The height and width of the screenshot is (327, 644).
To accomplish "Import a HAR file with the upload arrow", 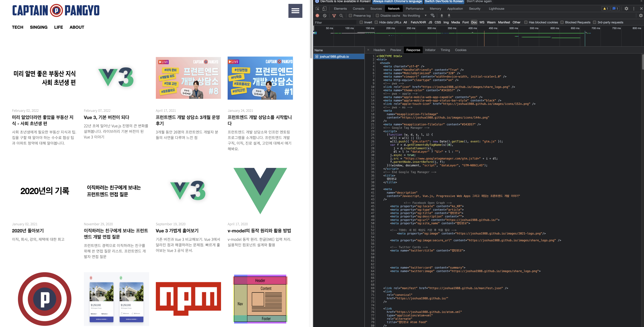I will (442, 16).
